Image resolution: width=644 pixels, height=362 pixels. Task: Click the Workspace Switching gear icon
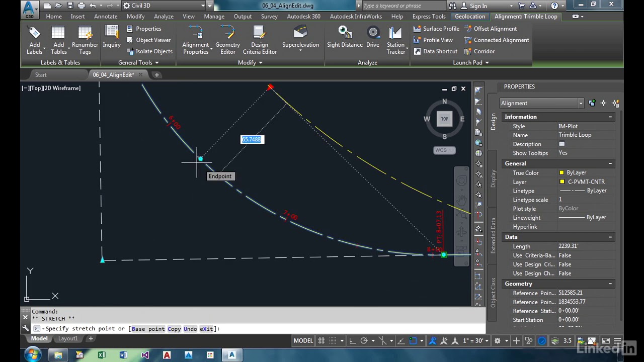[497, 341]
